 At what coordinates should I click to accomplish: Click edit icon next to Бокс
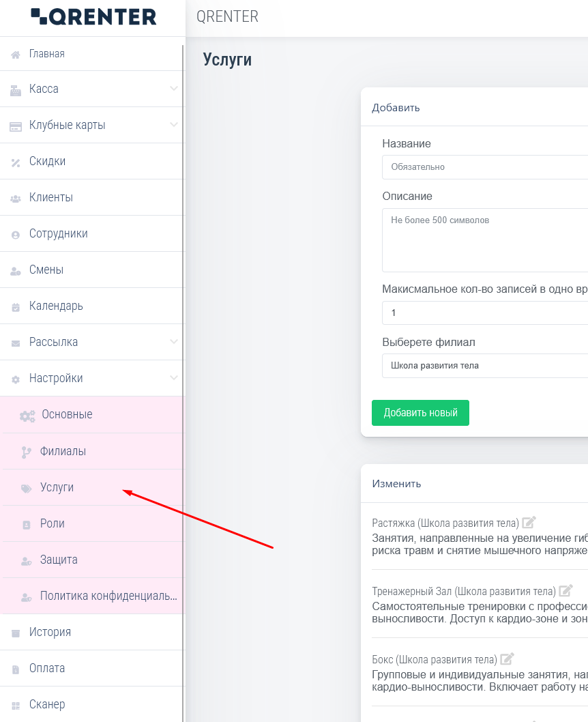[x=507, y=659]
